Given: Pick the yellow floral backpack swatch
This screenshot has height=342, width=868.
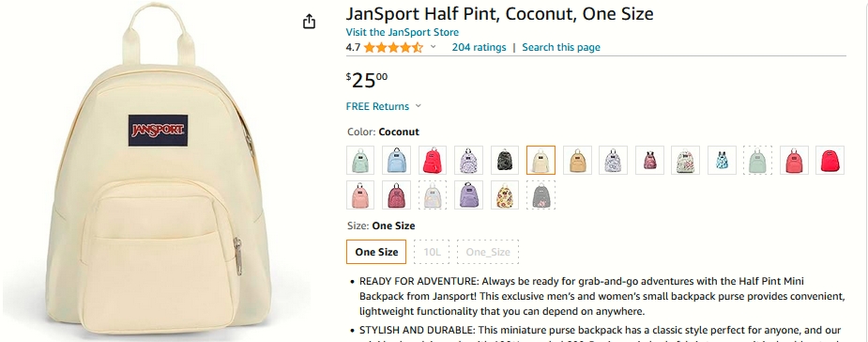Looking at the screenshot, I should click(x=504, y=194).
